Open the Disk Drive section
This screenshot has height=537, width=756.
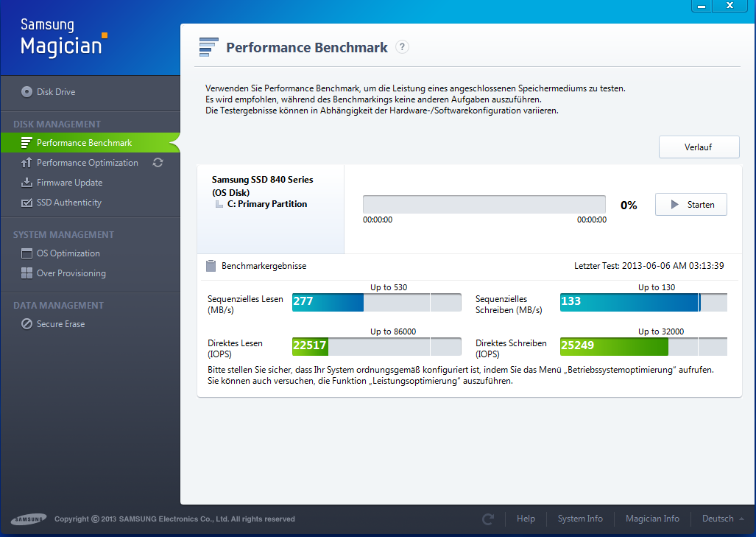click(x=56, y=91)
